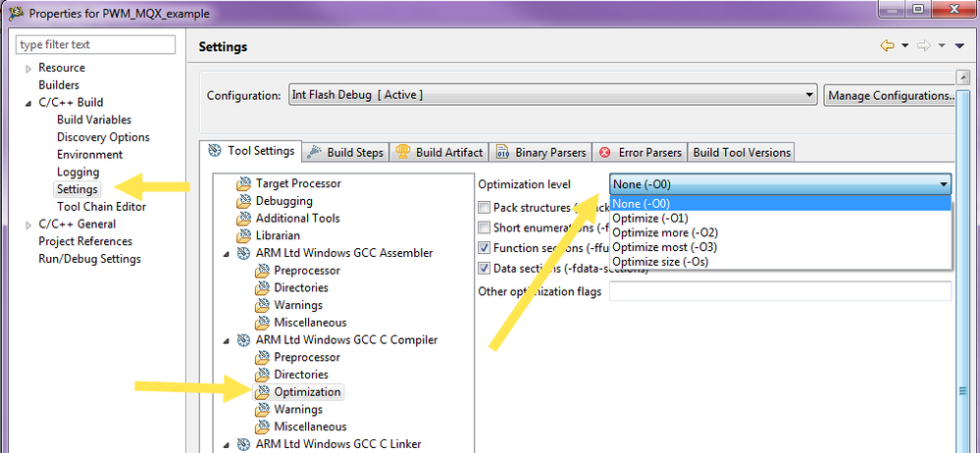Click the Assembler Preprocessor folder icon

pyautogui.click(x=262, y=271)
